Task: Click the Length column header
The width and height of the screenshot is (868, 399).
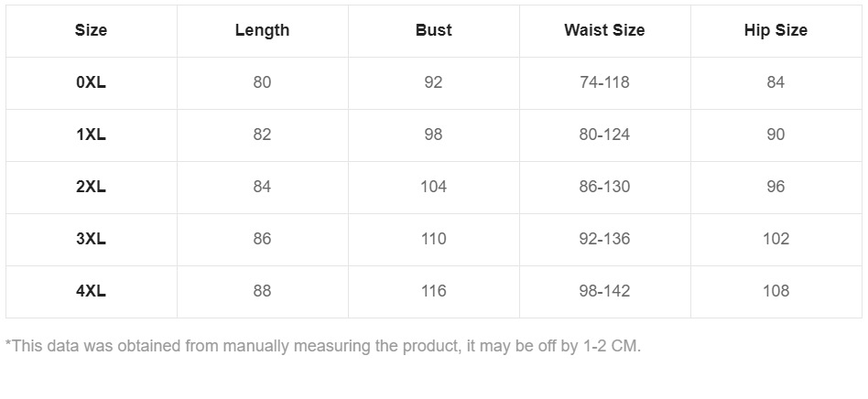Action: 262,30
